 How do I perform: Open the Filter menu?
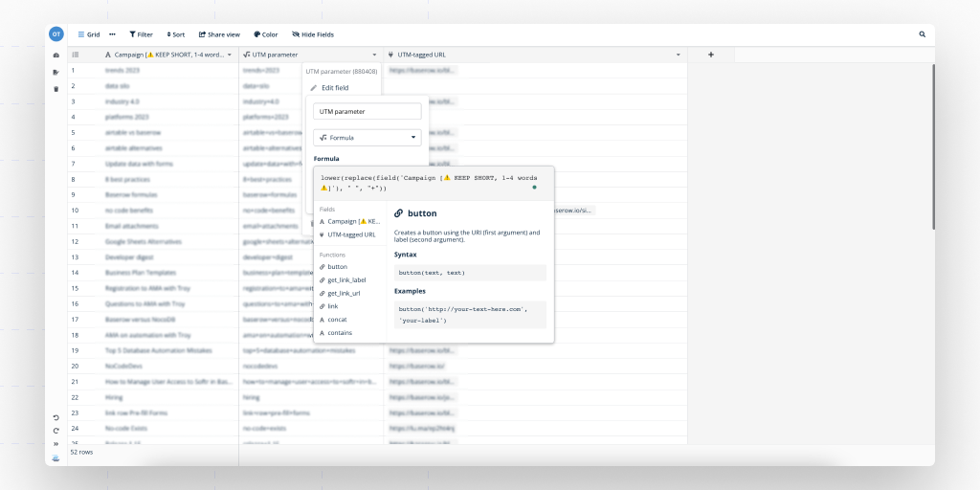pyautogui.click(x=141, y=34)
